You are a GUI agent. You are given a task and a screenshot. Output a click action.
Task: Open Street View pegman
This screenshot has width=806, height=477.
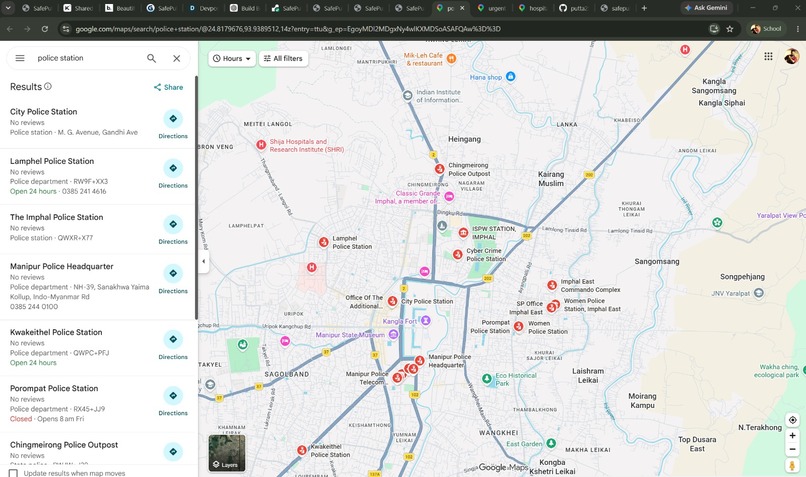click(792, 466)
